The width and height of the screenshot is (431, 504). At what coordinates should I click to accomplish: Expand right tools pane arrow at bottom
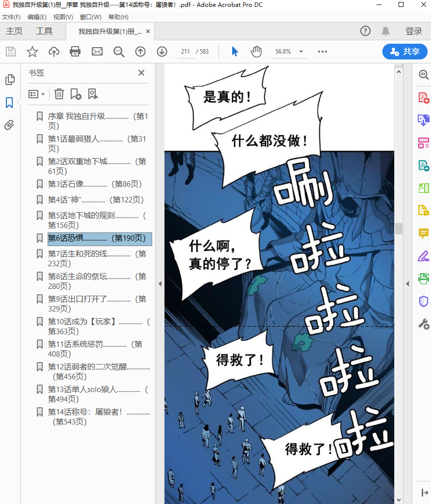424,492
